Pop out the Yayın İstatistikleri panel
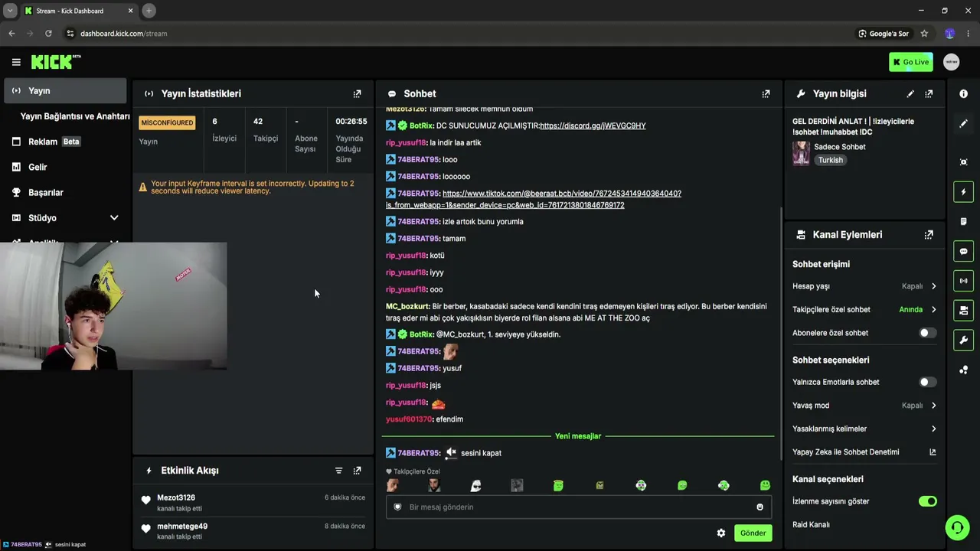This screenshot has height=551, width=980. (357, 93)
